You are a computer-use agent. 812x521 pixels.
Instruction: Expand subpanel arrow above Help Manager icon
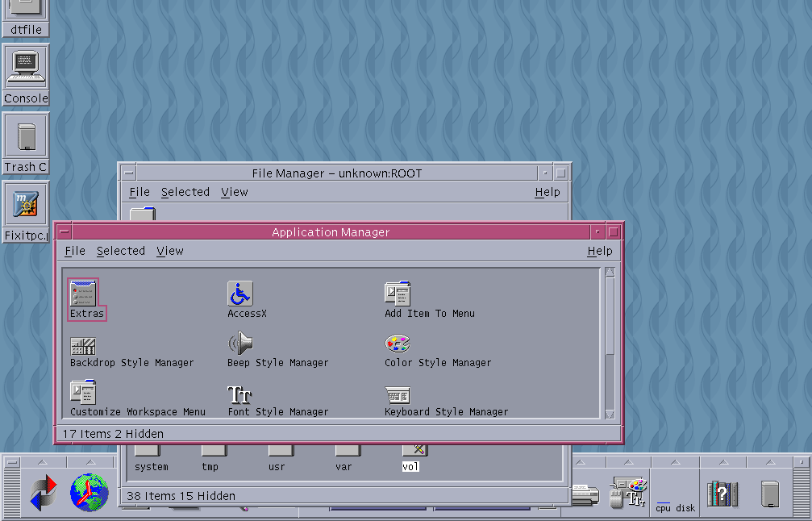pos(723,462)
